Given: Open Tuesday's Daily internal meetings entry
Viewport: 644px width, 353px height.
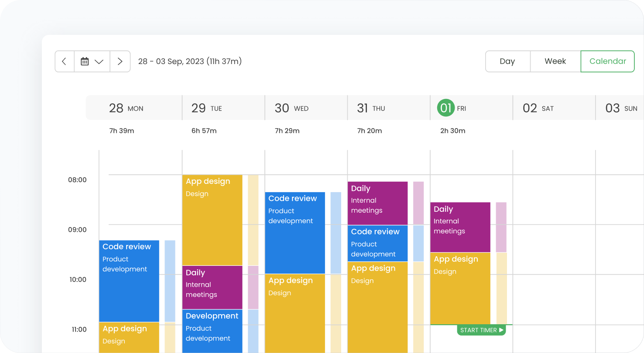Looking at the screenshot, I should (x=212, y=288).
